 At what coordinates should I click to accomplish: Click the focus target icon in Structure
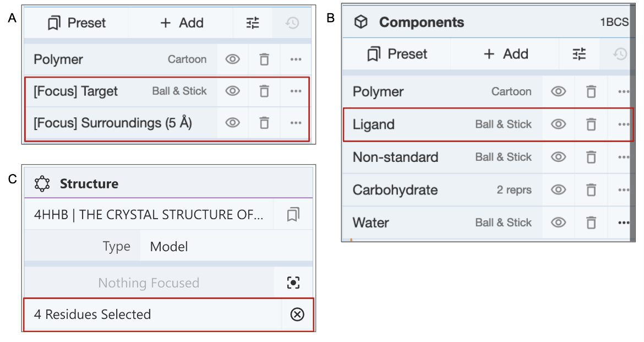click(293, 283)
